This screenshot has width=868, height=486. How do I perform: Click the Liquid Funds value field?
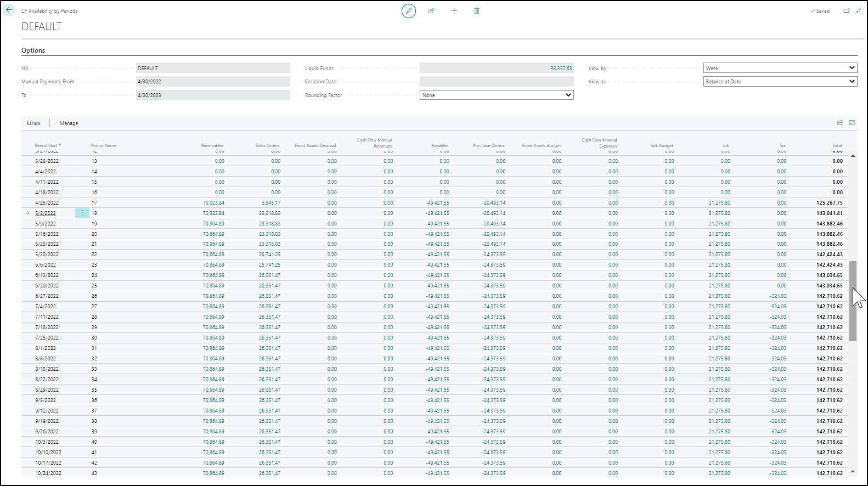[x=497, y=68]
